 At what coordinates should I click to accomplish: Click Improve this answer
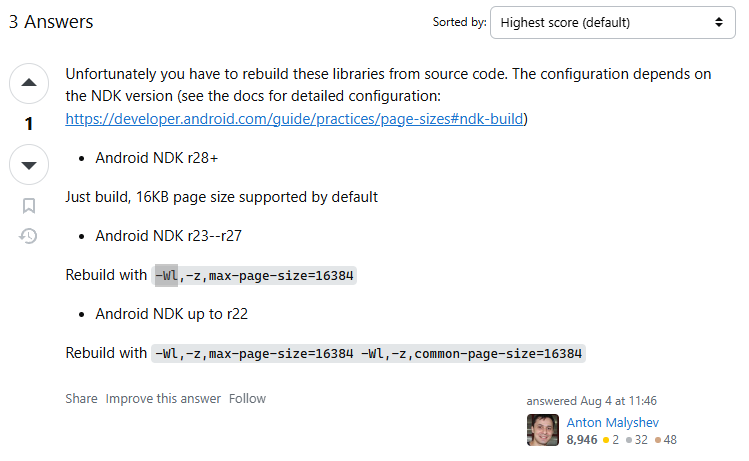163,398
